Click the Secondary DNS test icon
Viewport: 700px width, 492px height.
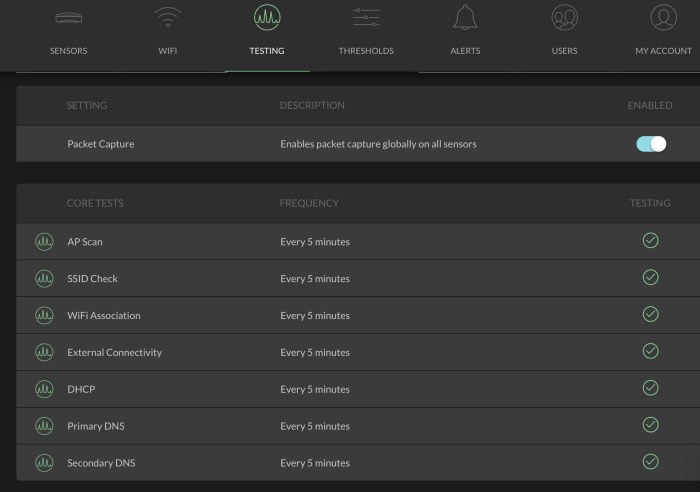[x=44, y=462]
